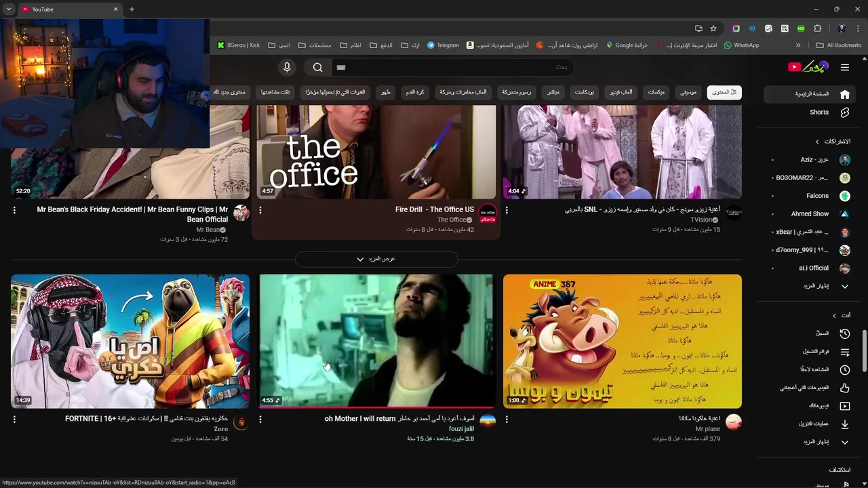The image size is (868, 488).
Task: Open the خرائط Google maps bookmark
Action: coord(627,45)
